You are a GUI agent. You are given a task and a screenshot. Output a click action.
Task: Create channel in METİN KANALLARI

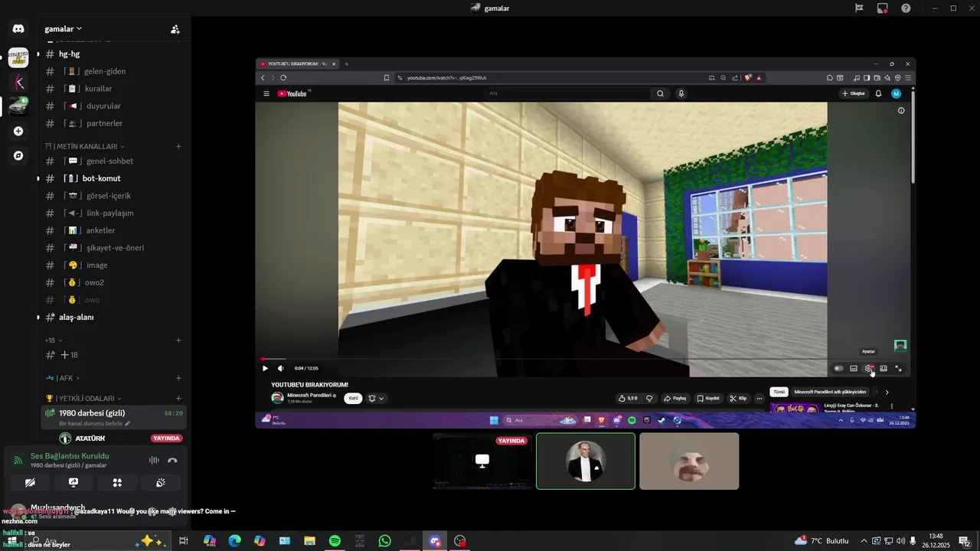[x=178, y=146]
